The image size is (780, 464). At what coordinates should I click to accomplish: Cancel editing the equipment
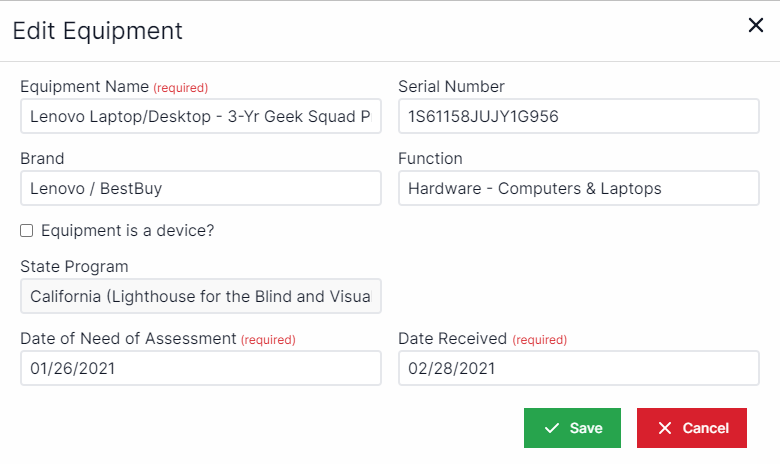(x=691, y=428)
